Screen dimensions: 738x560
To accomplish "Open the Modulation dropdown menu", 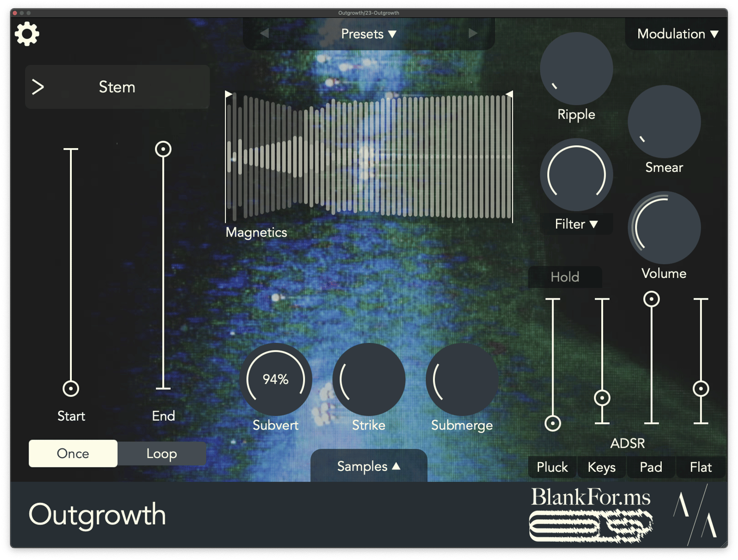I will [677, 34].
